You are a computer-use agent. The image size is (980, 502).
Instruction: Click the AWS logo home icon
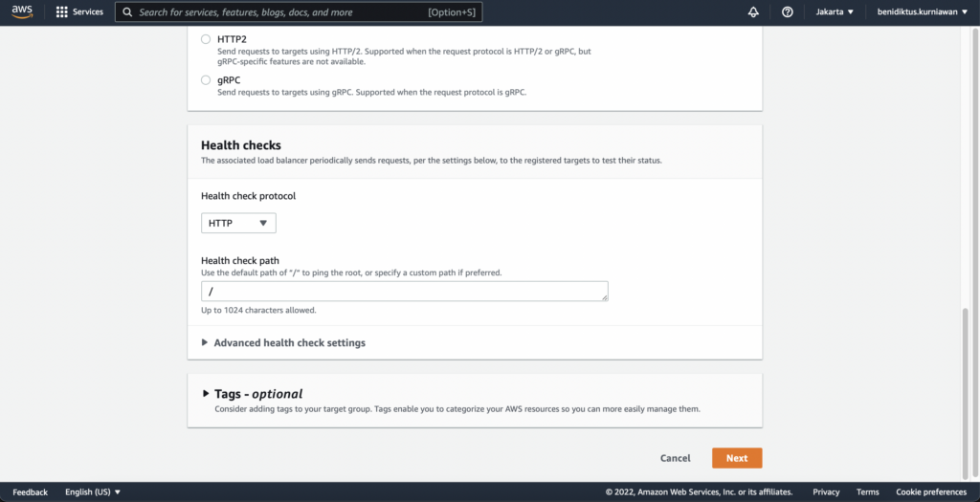pos(22,11)
